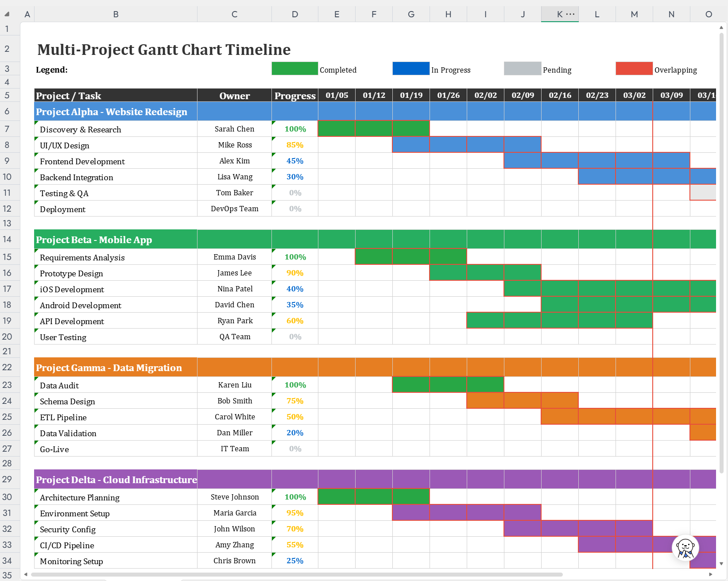Open the column K more-options ellipsis
This screenshot has height=581, width=728.
click(570, 14)
